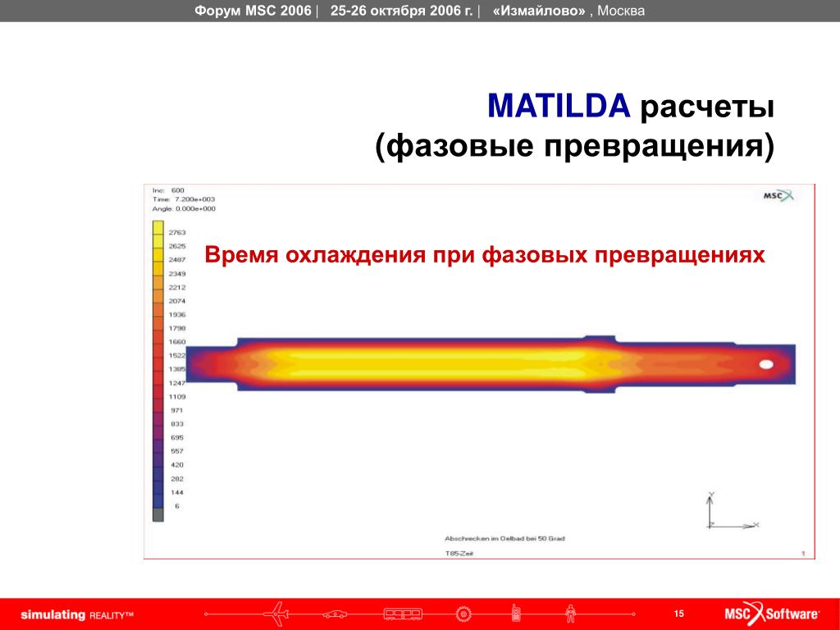Click the '«Измайлово»' header text

539,11
